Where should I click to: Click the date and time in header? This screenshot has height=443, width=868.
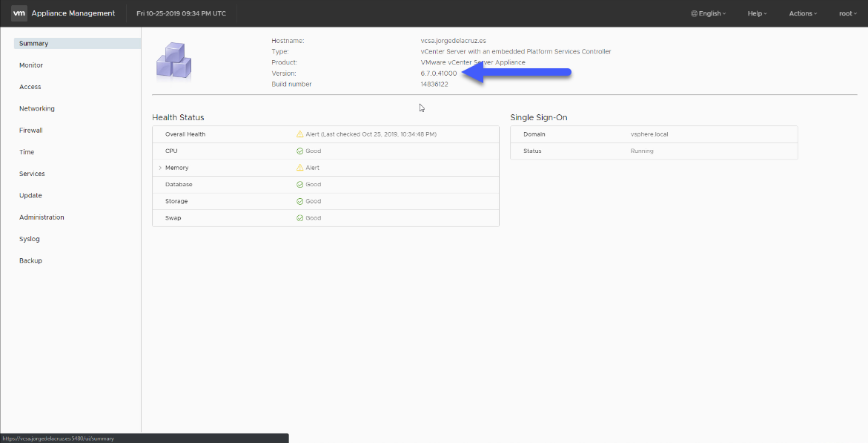pos(181,13)
